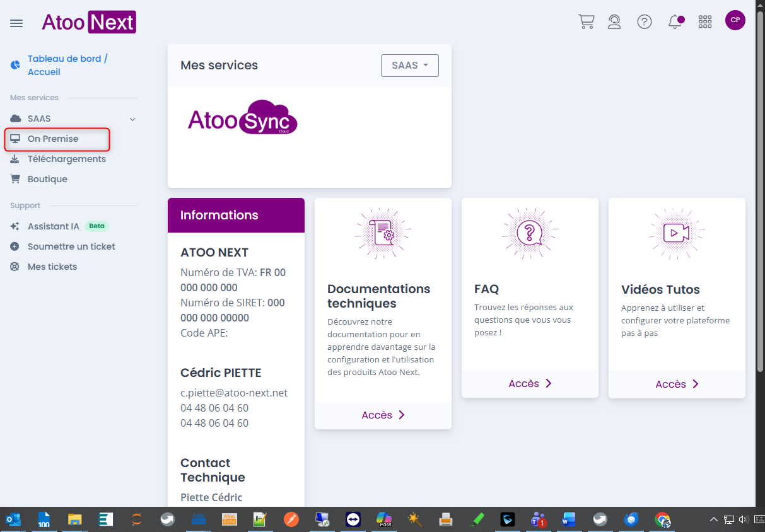
Task: Open Google Chrome from the taskbar
Action: pos(662,519)
